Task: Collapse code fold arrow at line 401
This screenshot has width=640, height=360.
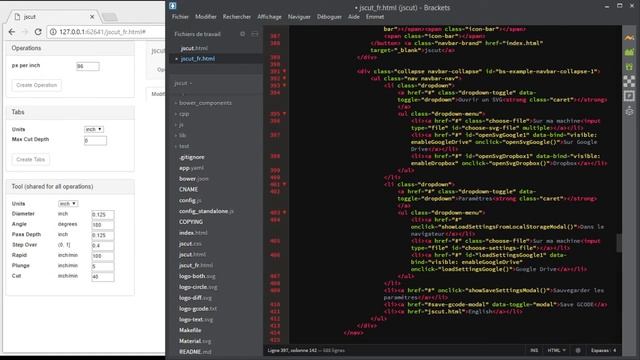Action: 284,184
